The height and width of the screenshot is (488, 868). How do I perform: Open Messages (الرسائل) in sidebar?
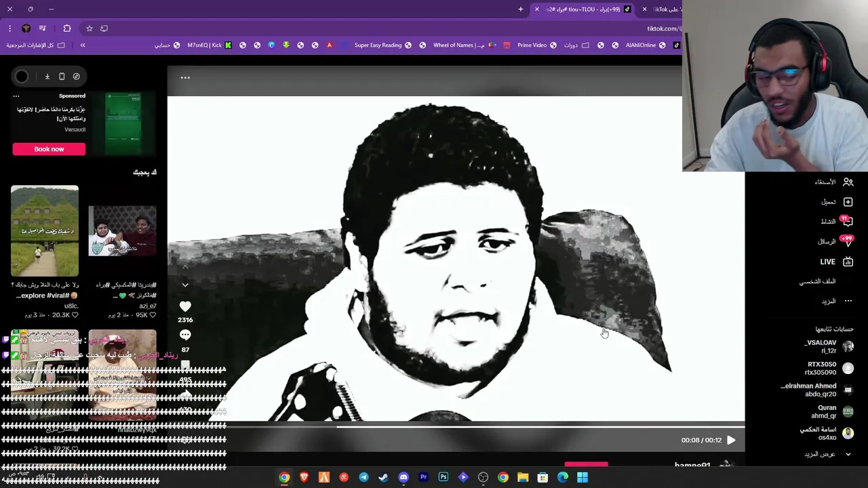[x=835, y=241]
